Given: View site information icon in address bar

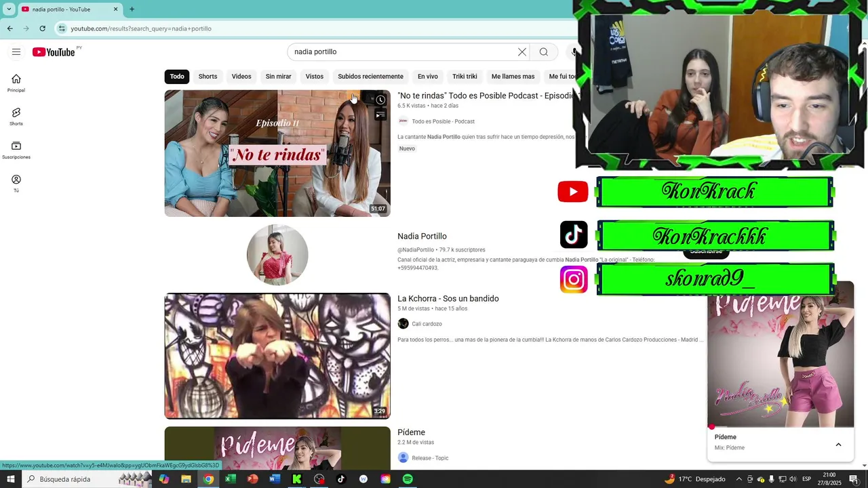Looking at the screenshot, I should 62,28.
